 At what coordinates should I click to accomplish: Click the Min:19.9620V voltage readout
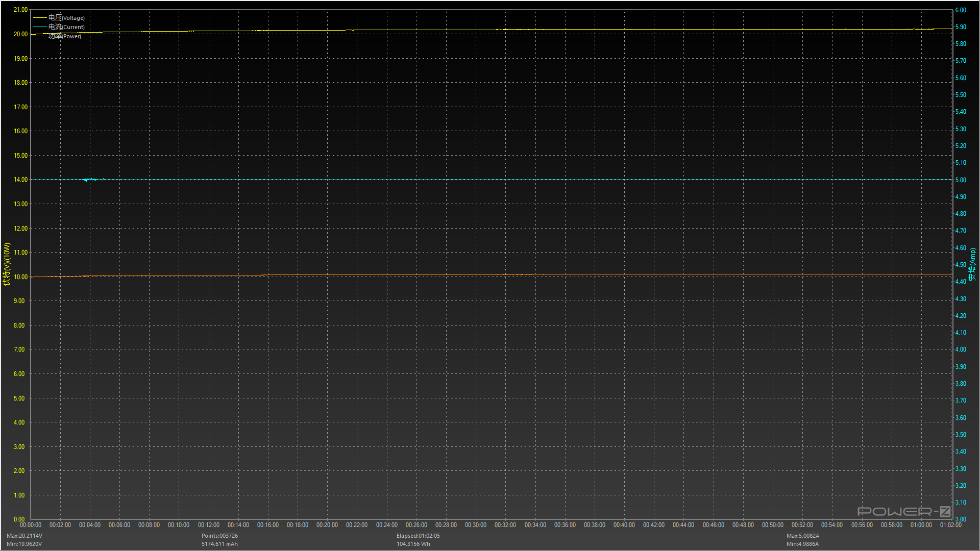(24, 544)
